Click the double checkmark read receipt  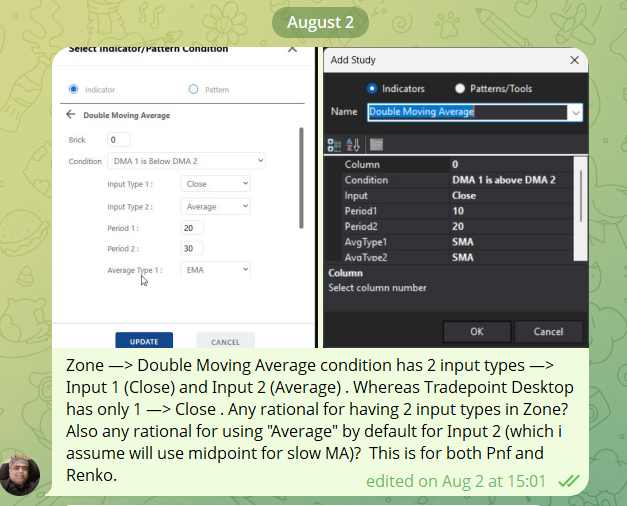(568, 481)
